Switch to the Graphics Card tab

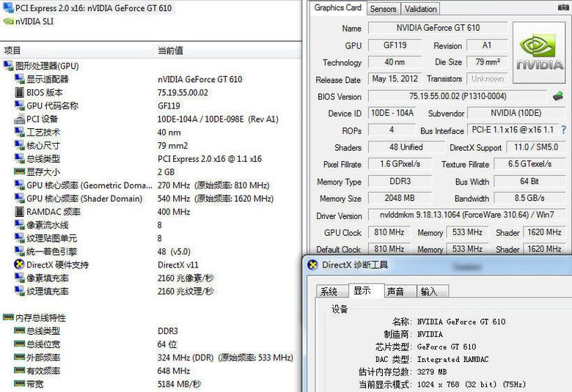(x=338, y=8)
